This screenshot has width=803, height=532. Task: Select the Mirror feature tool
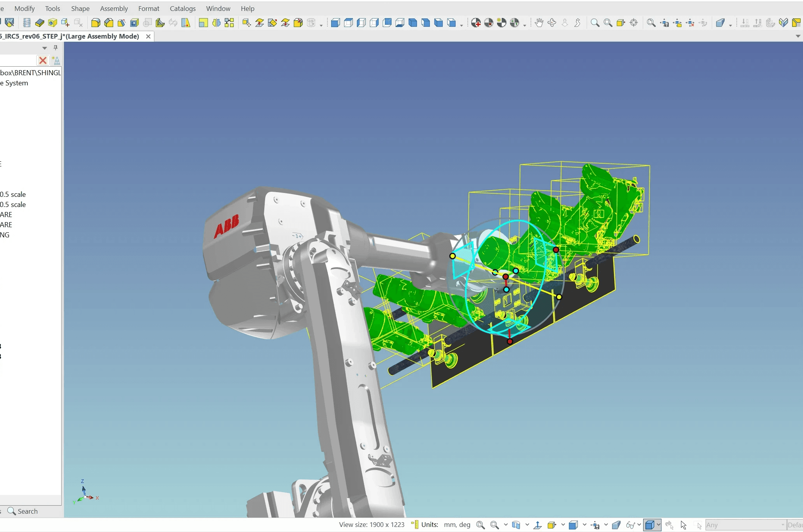click(216, 23)
